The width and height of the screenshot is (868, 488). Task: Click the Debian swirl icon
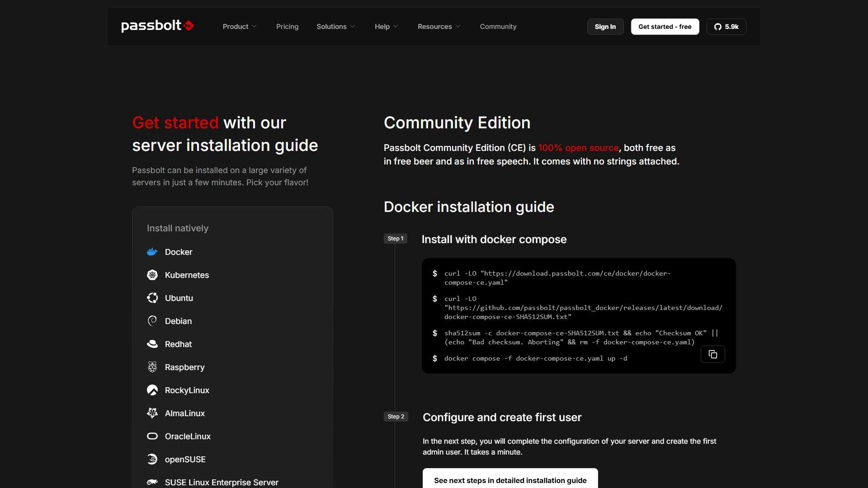152,321
